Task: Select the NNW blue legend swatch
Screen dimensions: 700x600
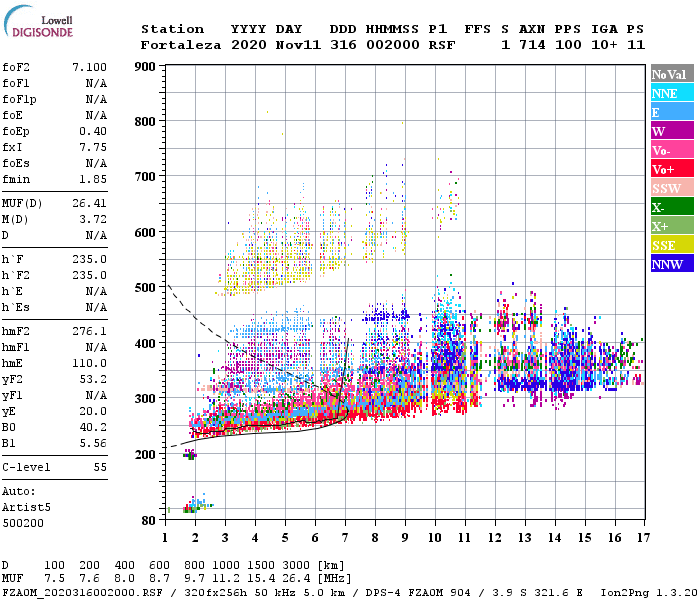Action: 672,264
